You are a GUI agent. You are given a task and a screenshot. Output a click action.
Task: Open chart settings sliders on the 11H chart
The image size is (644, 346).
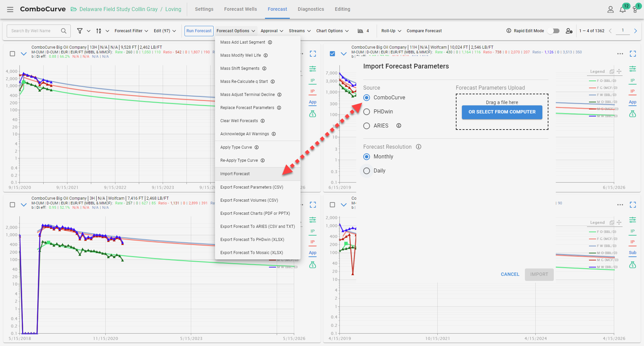click(x=633, y=69)
